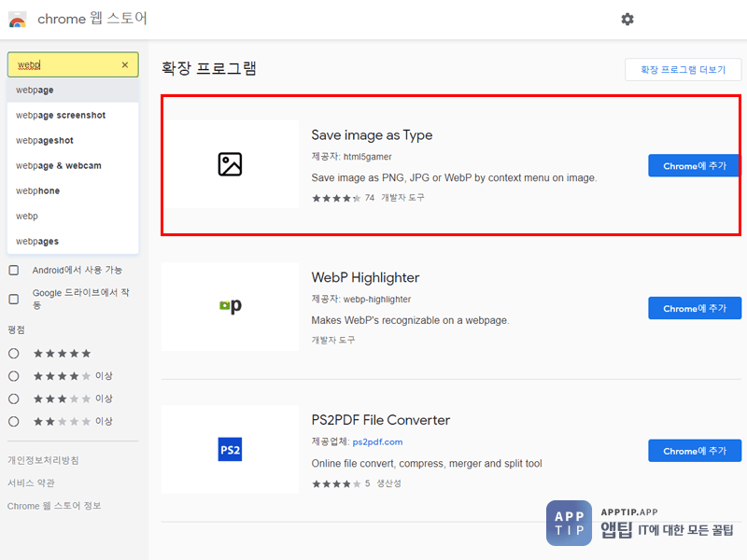The width and height of the screenshot is (747, 560).
Task: Click the 'chrome 웹 스토어' header title
Action: pyautogui.click(x=92, y=19)
